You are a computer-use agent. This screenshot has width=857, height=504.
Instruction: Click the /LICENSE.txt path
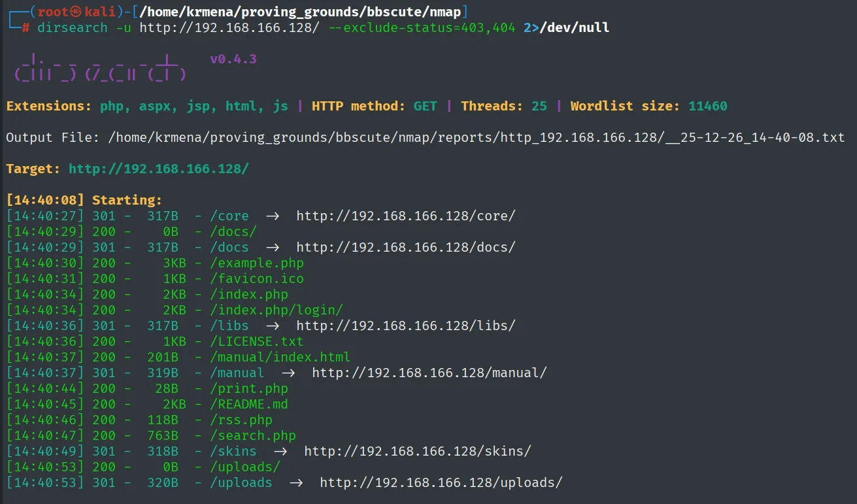(x=257, y=341)
